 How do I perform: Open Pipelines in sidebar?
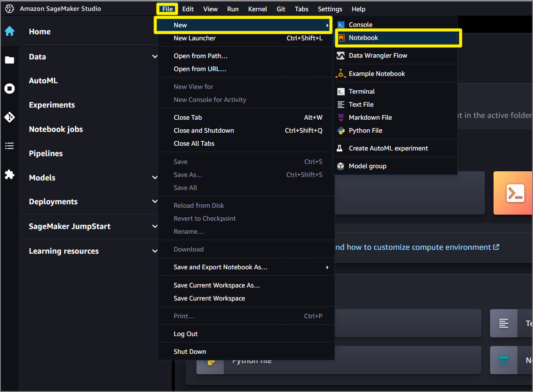coord(46,154)
